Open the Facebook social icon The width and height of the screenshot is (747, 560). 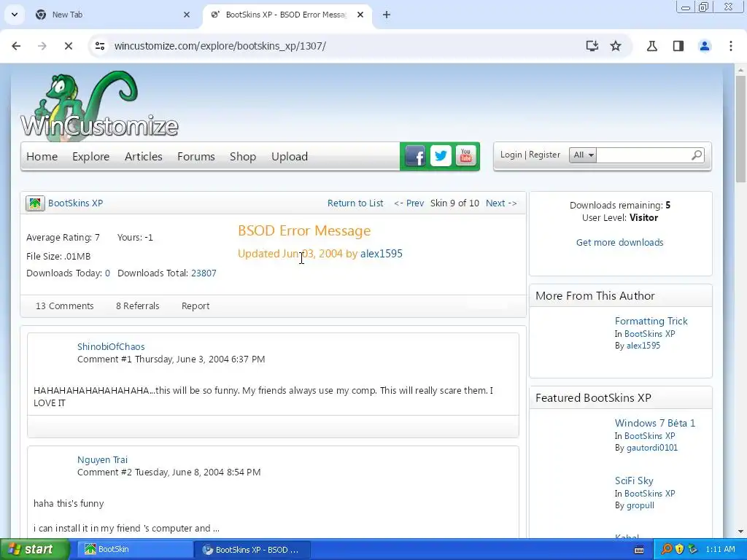click(x=415, y=156)
